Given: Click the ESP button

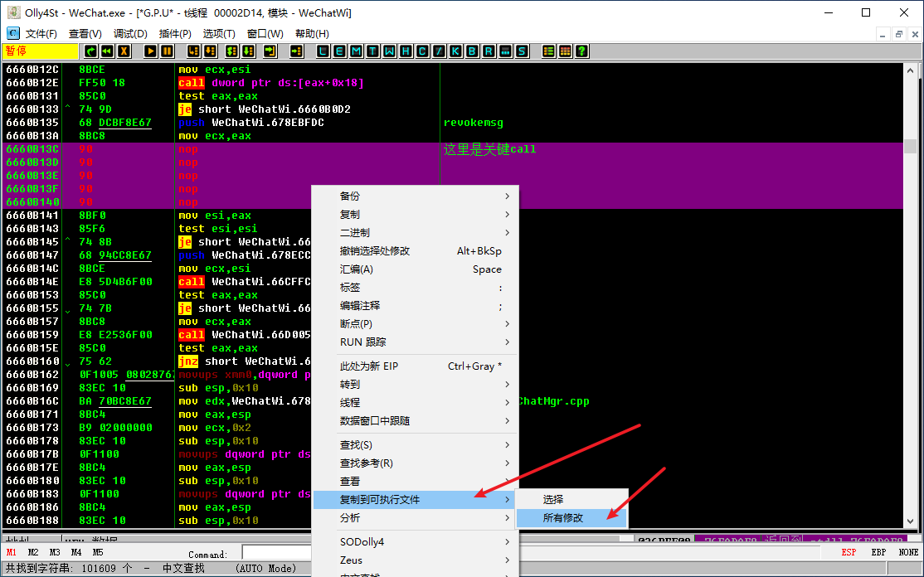Looking at the screenshot, I should click(849, 552).
